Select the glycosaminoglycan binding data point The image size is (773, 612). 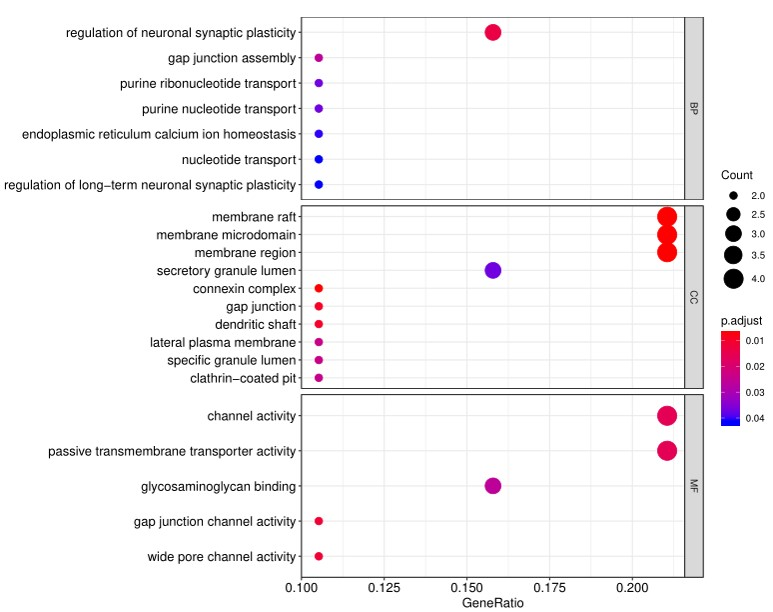tap(492, 486)
